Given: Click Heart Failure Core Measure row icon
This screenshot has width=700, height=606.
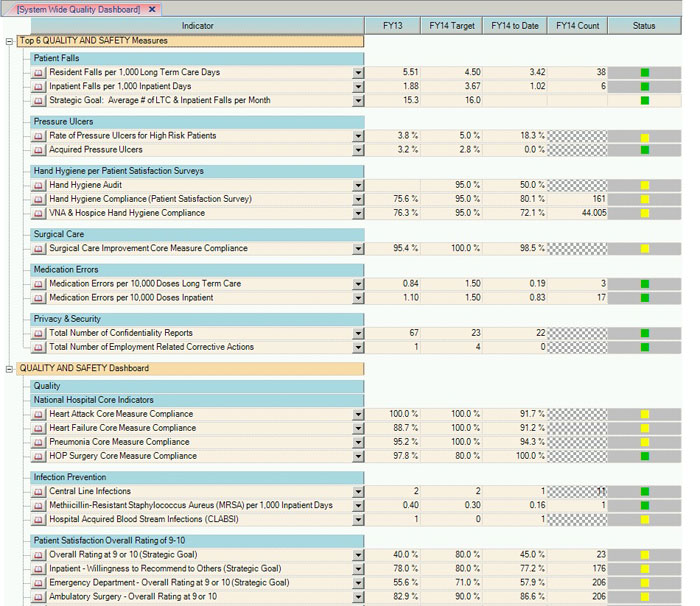Looking at the screenshot, I should [38, 428].
